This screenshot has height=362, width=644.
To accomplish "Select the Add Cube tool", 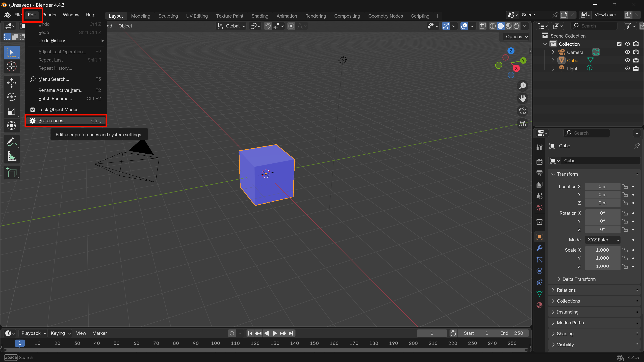I will [12, 172].
